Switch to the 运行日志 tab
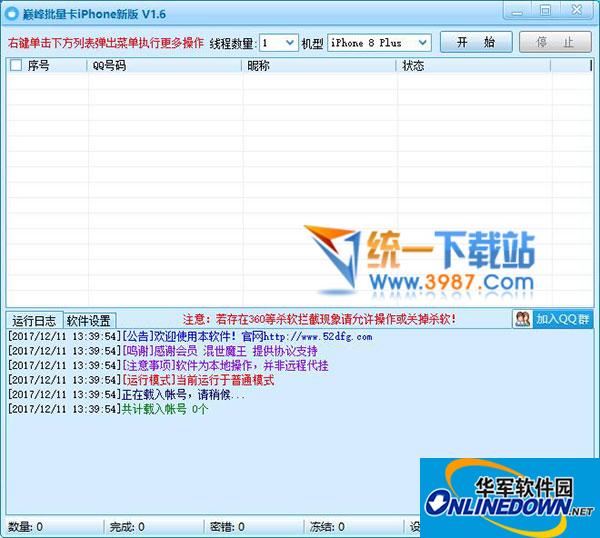This screenshot has height=538, width=600. (34, 321)
